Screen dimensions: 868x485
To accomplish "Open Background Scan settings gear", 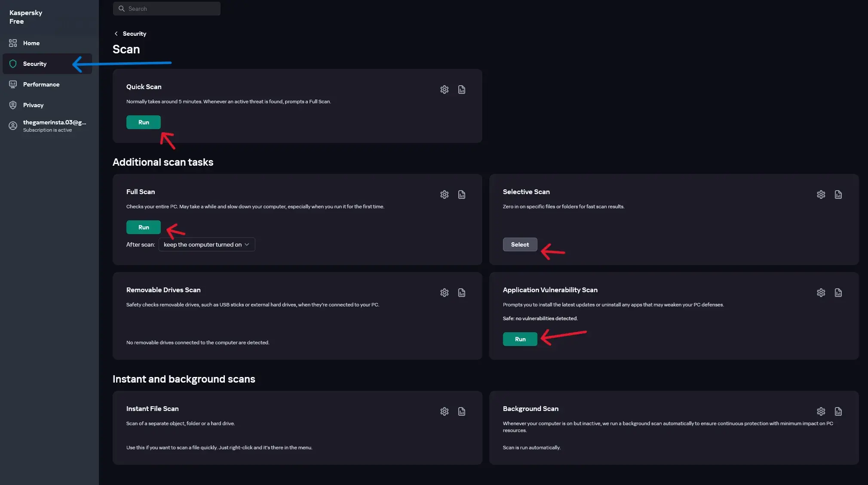I will point(821,411).
